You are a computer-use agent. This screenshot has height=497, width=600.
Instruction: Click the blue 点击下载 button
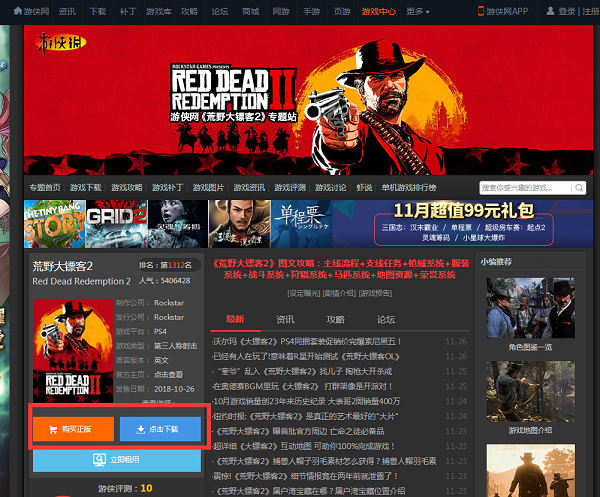pos(160,429)
